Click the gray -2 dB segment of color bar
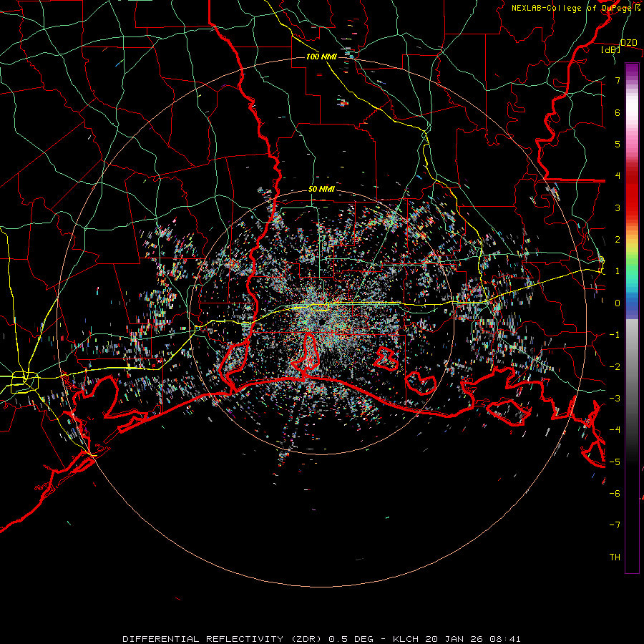644x644 pixels. [x=632, y=367]
